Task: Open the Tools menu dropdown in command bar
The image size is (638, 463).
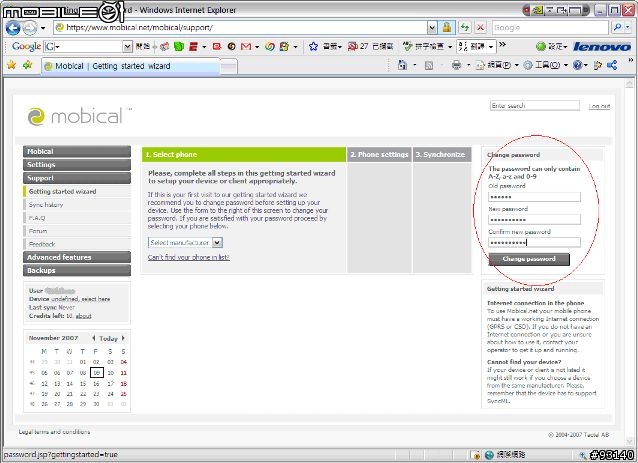Action: pos(566,65)
